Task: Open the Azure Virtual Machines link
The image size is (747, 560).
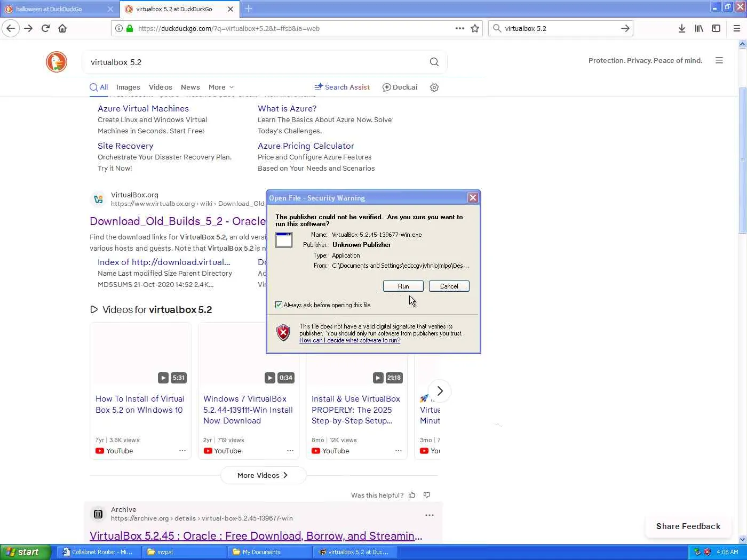Action: pyautogui.click(x=143, y=108)
